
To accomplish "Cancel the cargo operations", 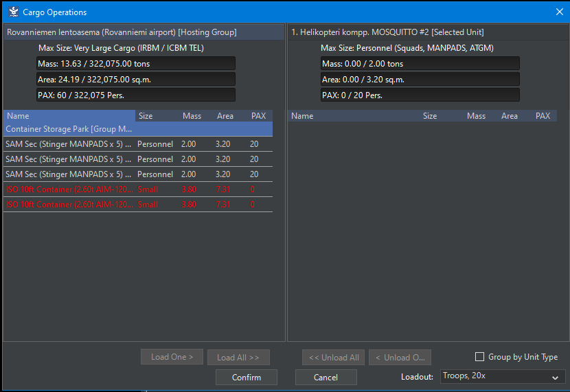I will point(326,378).
